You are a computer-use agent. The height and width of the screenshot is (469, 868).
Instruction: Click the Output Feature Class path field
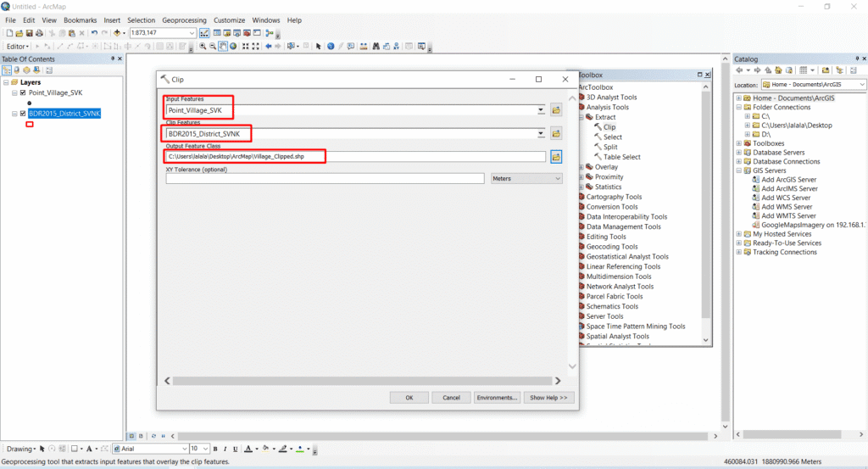356,157
